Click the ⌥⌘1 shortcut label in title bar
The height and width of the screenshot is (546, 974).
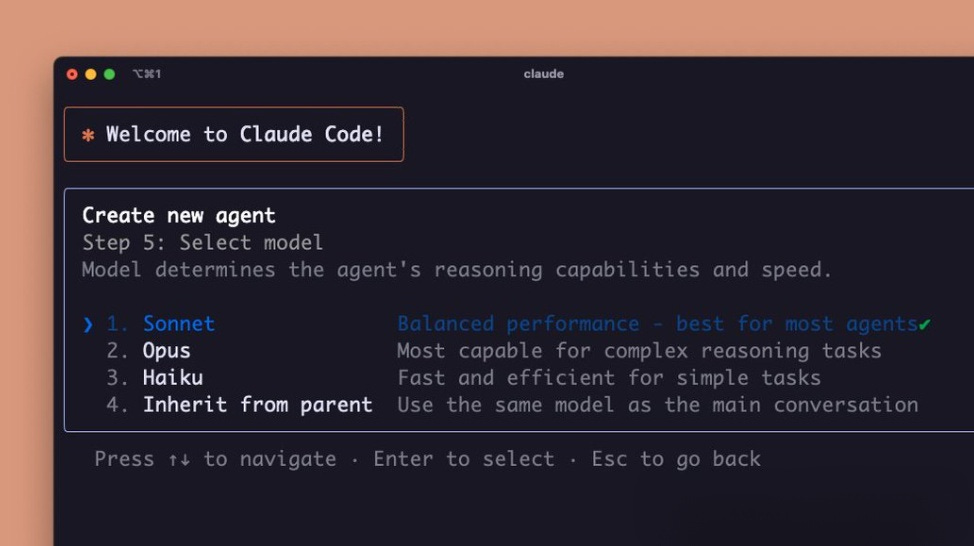click(147, 74)
